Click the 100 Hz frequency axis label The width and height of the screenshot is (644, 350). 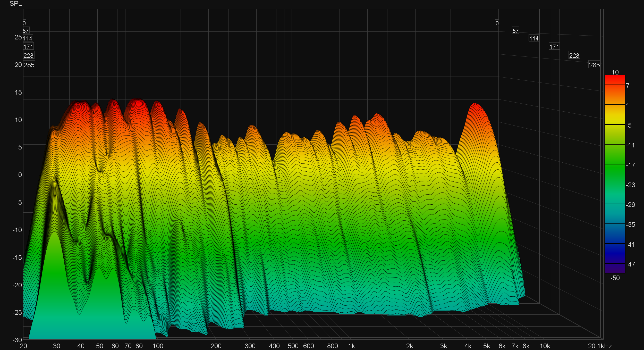point(158,346)
